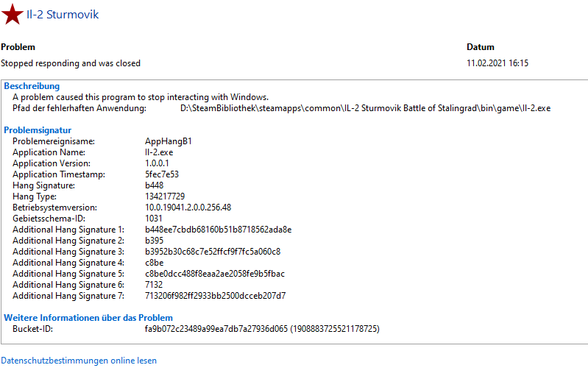Select Application Timestamp value 5fec7e53
The image size is (588, 390).
(x=162, y=174)
